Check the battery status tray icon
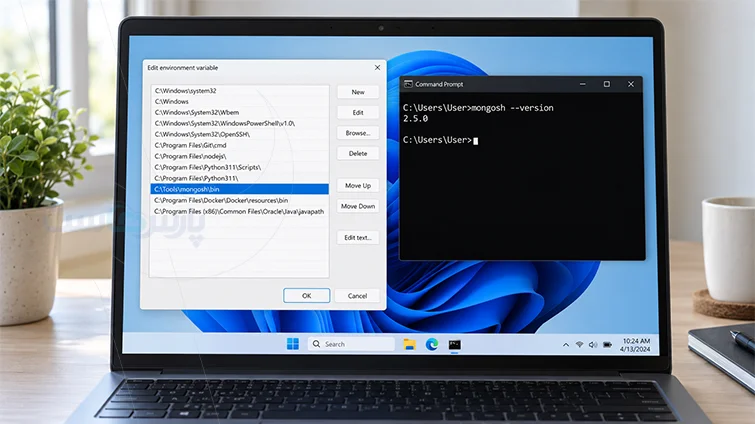The height and width of the screenshot is (424, 755). point(608,345)
